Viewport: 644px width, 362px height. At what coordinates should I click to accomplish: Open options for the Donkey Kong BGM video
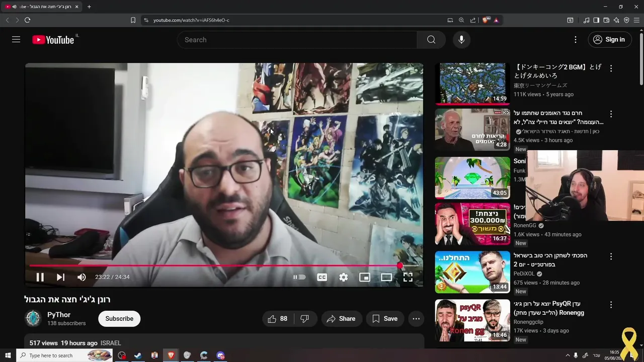point(611,68)
